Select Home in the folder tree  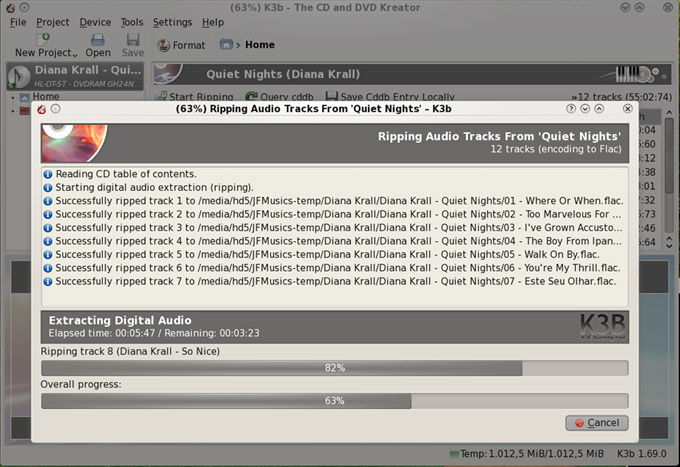tap(46, 96)
